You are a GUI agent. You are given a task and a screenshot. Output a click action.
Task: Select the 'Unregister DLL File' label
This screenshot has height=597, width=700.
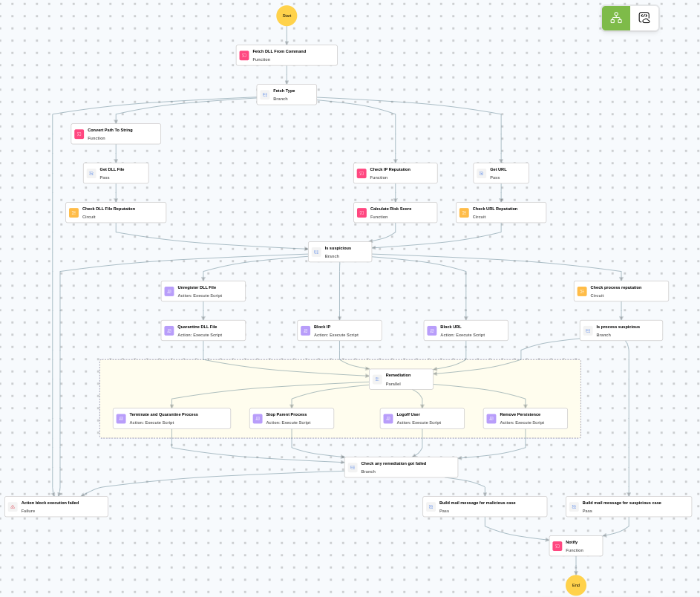pyautogui.click(x=197, y=287)
